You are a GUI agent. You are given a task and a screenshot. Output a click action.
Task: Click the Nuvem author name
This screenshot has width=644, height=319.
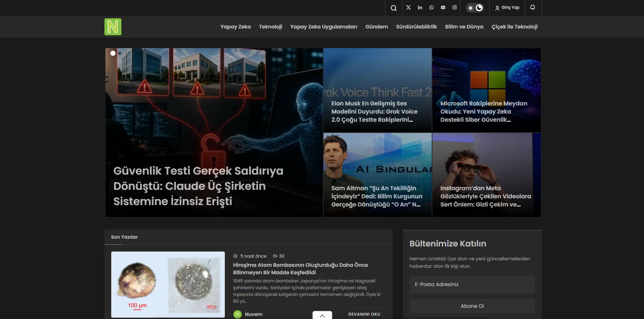tap(254, 314)
